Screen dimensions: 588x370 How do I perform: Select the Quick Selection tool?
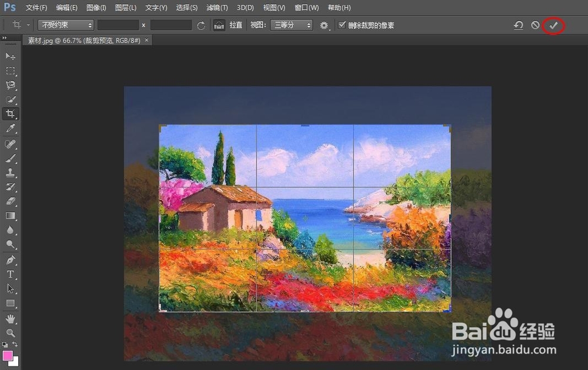click(10, 100)
